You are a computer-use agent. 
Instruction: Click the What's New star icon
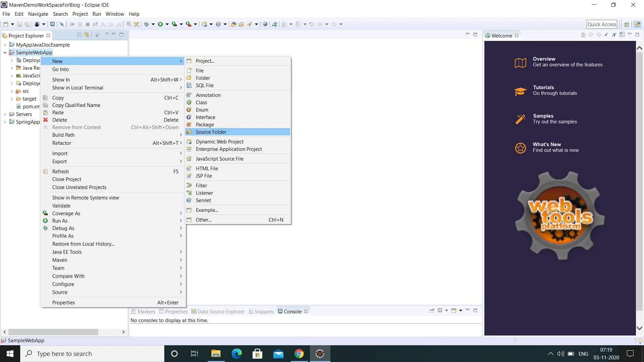521,147
